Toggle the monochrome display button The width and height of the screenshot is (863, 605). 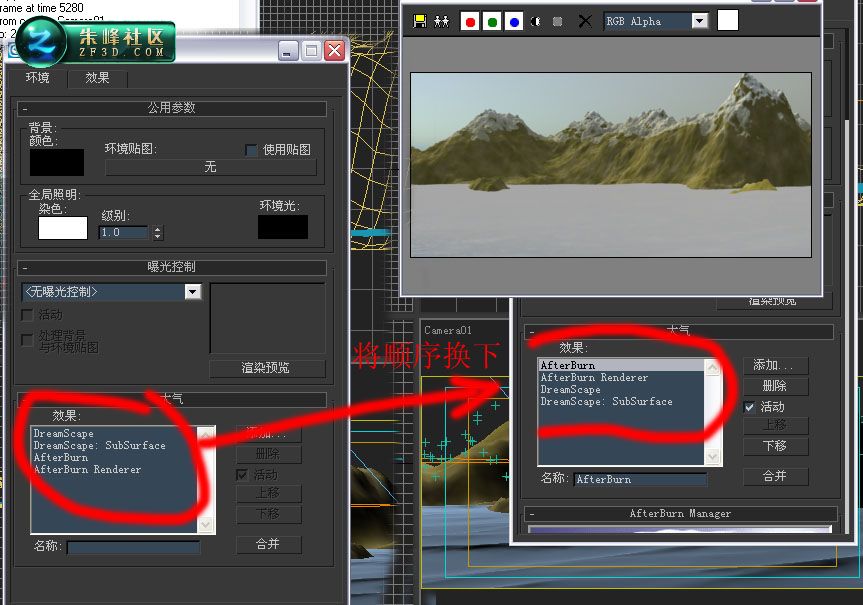558,21
